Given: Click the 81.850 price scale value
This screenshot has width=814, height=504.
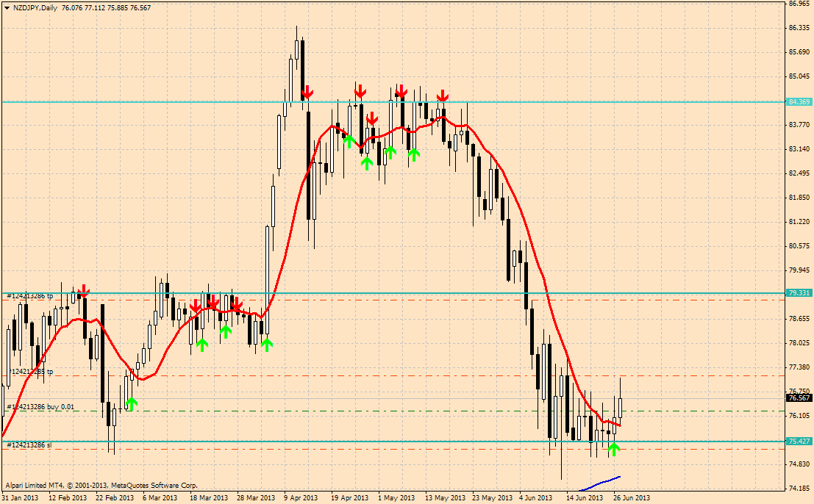Looking at the screenshot, I should pos(799,198).
